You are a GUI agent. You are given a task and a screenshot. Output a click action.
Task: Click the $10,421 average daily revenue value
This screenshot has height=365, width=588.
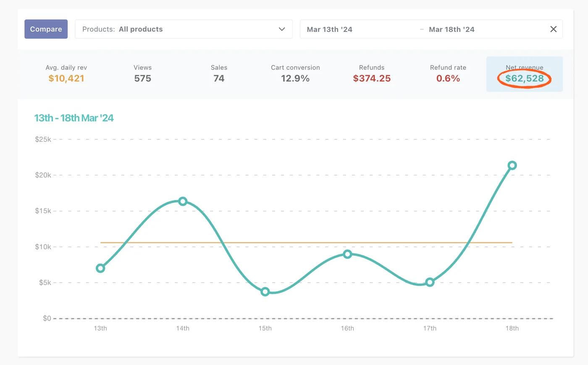66,78
